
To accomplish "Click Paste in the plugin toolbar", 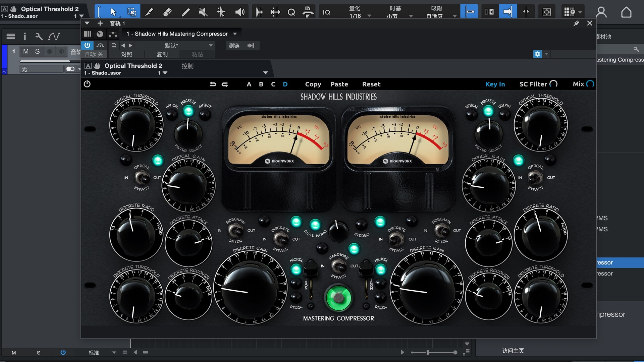I will (x=339, y=84).
